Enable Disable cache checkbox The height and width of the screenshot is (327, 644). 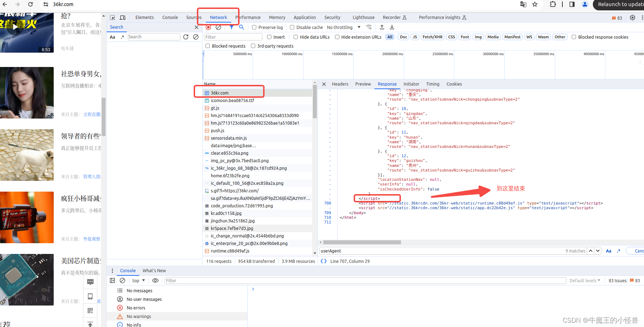pos(292,27)
